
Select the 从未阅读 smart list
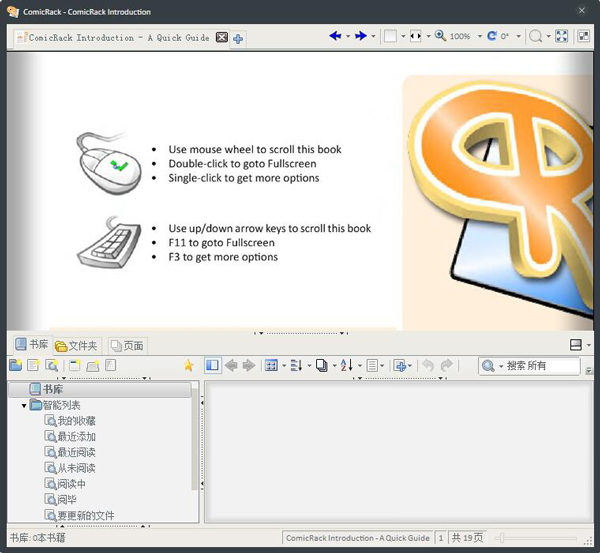(x=70, y=468)
